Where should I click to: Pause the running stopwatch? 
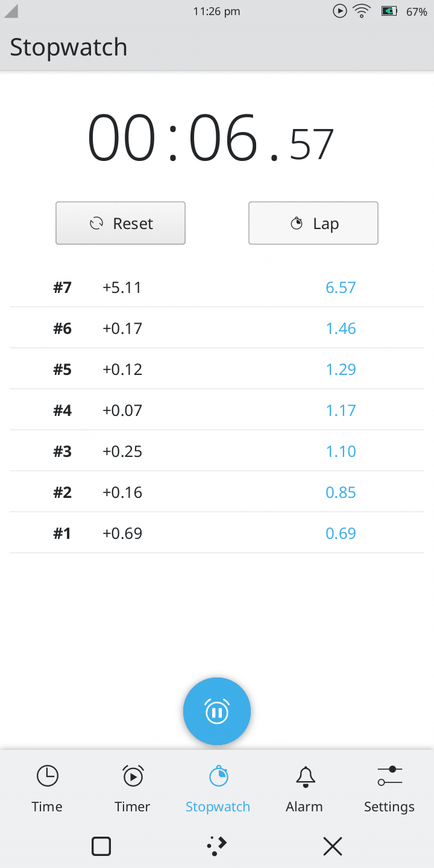[217, 711]
